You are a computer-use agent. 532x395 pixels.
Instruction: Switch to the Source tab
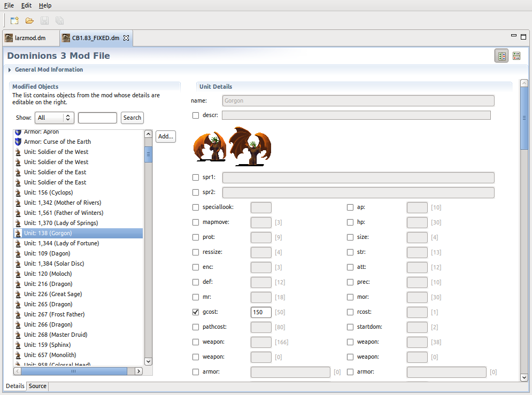click(x=37, y=386)
